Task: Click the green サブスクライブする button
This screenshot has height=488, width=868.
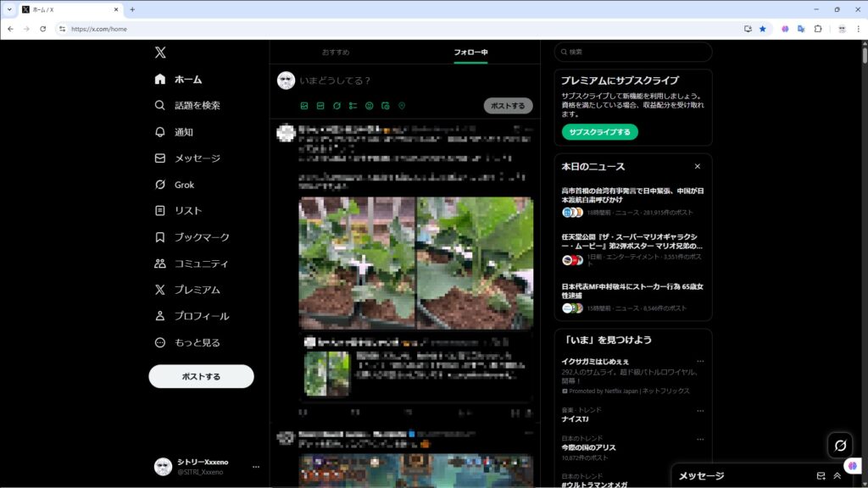Action: 599,132
